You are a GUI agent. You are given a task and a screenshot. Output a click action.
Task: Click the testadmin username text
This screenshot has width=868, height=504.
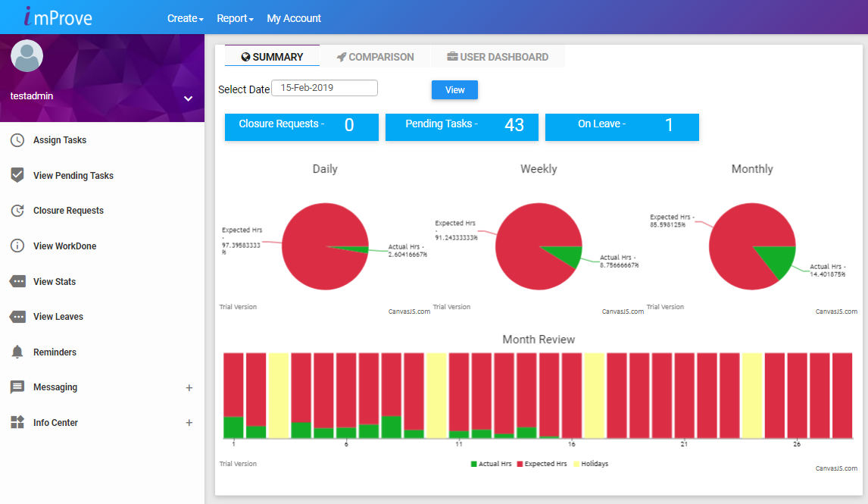(32, 95)
